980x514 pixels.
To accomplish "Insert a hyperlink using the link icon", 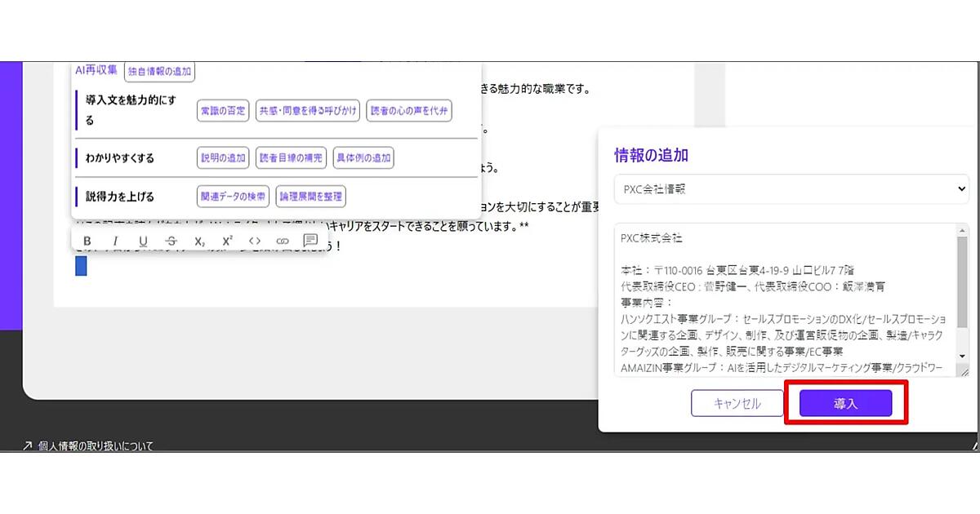I will click(283, 241).
